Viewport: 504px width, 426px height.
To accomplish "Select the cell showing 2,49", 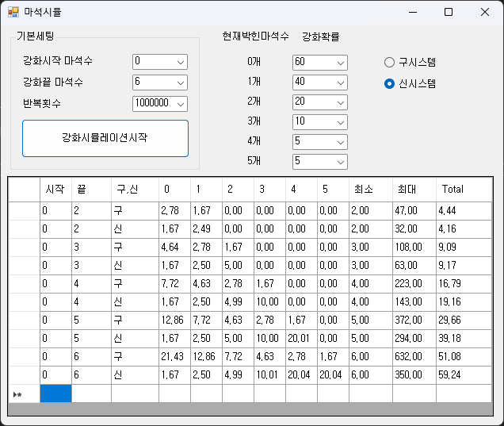I will coord(206,229).
